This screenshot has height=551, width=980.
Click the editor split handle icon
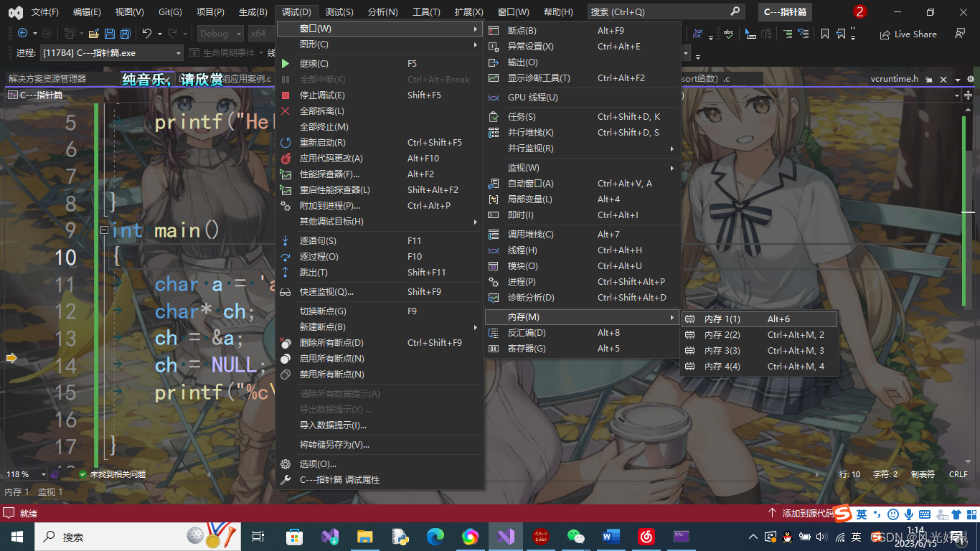969,95
